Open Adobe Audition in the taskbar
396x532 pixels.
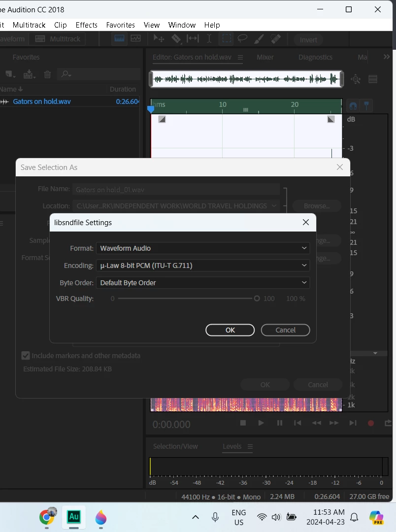74,517
